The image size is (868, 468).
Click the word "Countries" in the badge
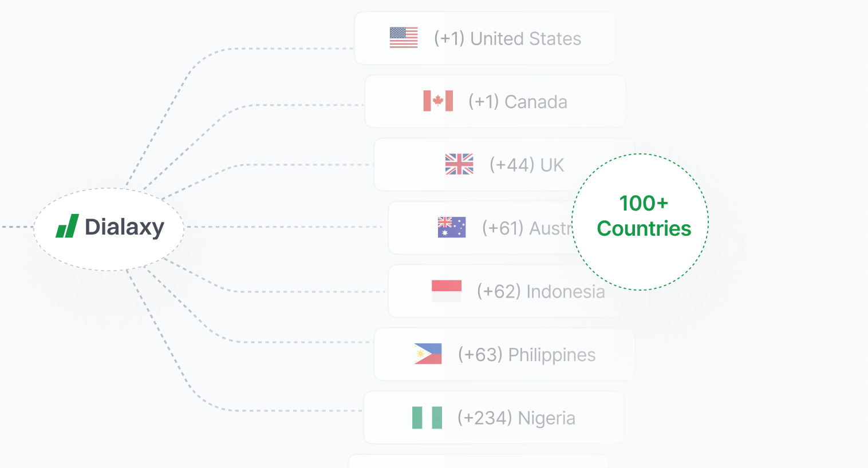(x=644, y=229)
